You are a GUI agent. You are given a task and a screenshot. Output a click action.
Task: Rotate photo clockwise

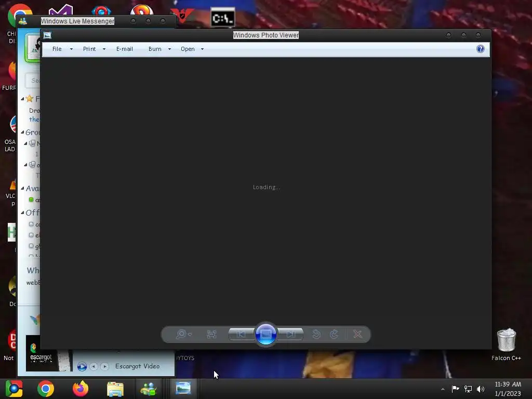(334, 334)
